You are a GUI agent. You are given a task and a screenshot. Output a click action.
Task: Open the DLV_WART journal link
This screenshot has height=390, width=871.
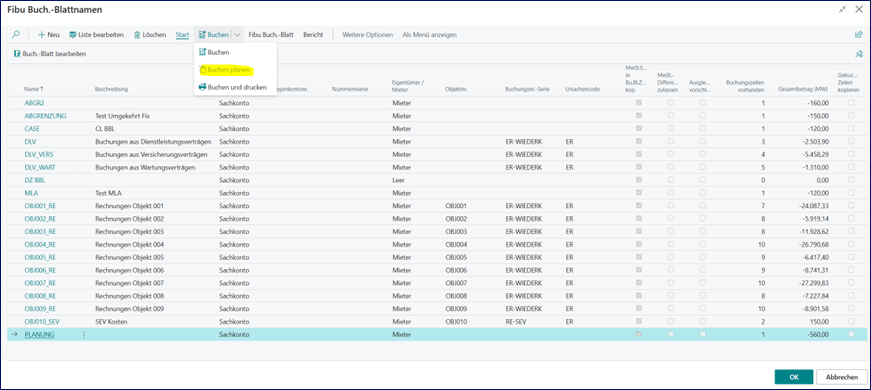pyautogui.click(x=40, y=167)
